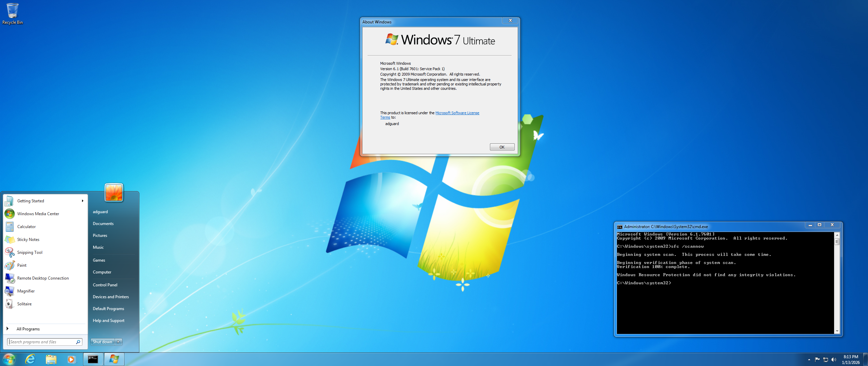
Task: Click the Windows Media Player taskbar icon
Action: pyautogui.click(x=71, y=359)
